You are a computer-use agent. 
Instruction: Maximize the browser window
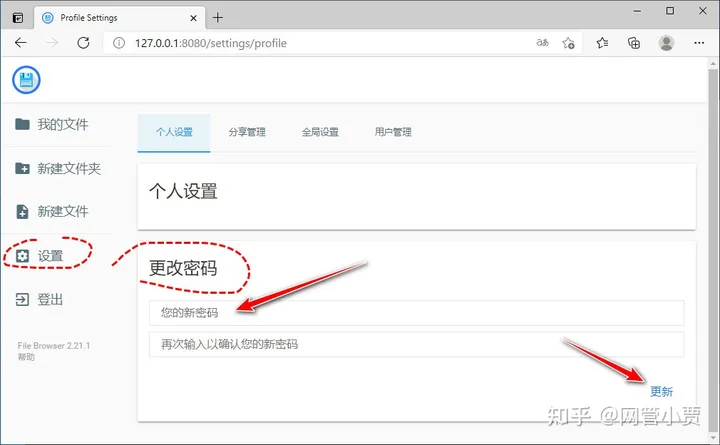tap(670, 11)
